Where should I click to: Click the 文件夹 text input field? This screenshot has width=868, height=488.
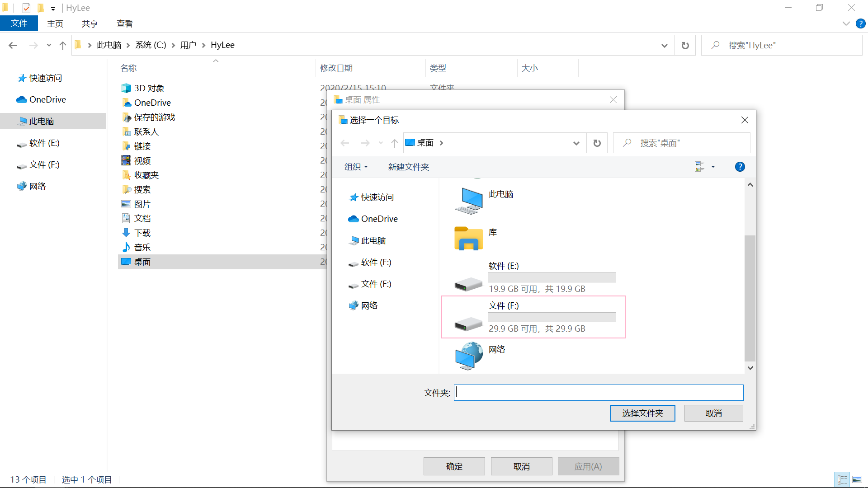tap(598, 393)
